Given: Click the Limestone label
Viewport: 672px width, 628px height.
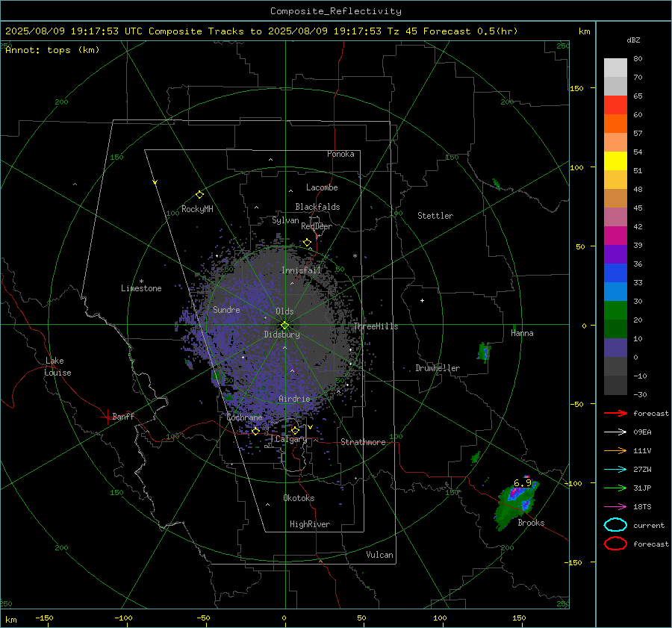Looking at the screenshot, I should pyautogui.click(x=141, y=288).
